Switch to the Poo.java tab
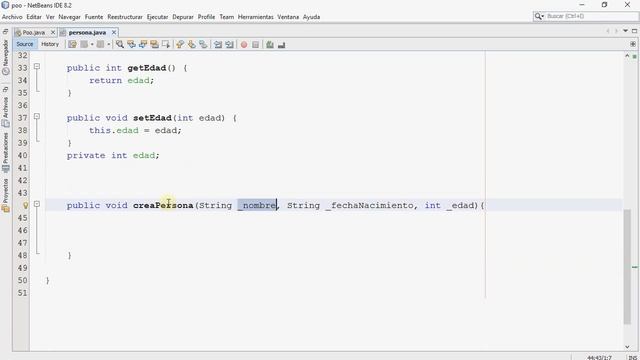This screenshot has width=640, height=360. click(x=33, y=32)
